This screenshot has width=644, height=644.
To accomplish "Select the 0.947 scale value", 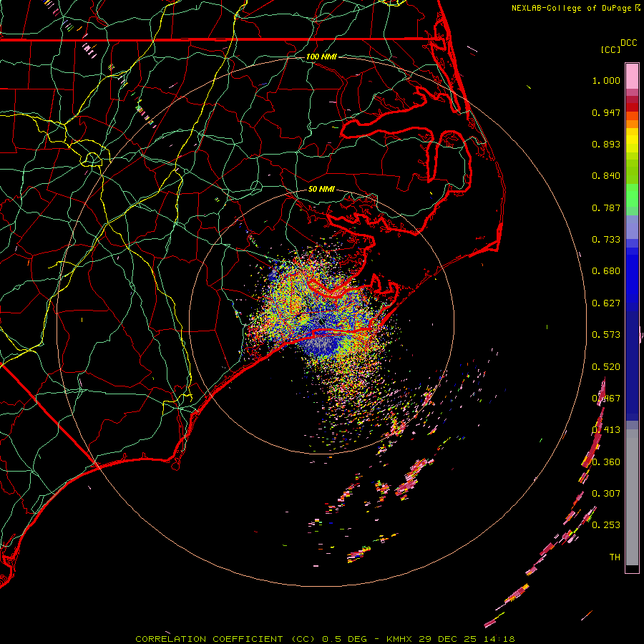I will (x=606, y=112).
